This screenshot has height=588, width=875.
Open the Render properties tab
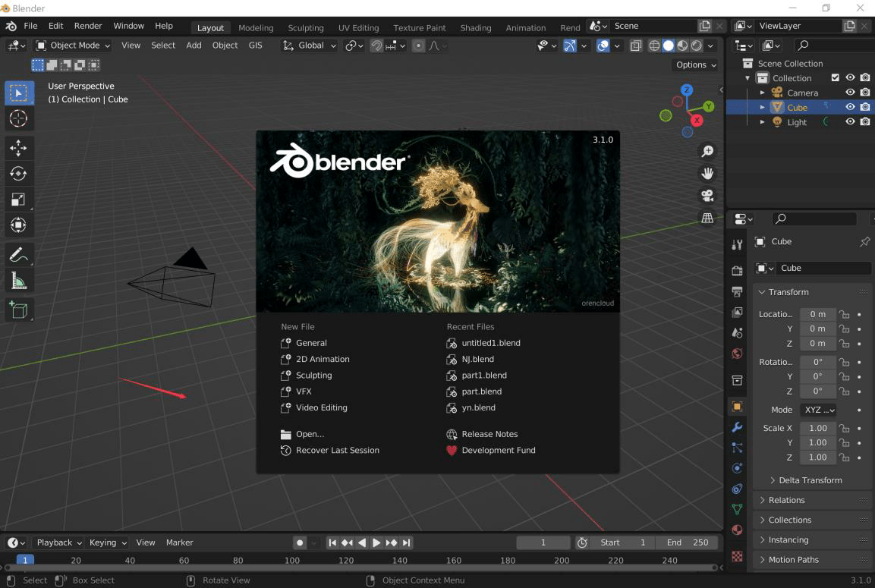(737, 271)
